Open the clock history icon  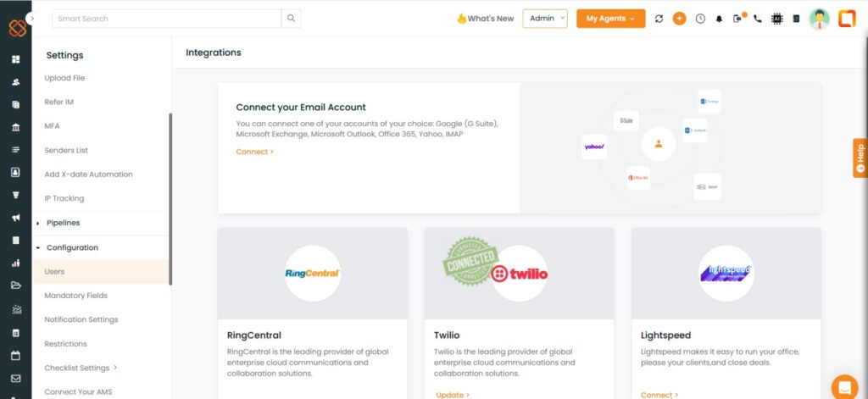[700, 19]
